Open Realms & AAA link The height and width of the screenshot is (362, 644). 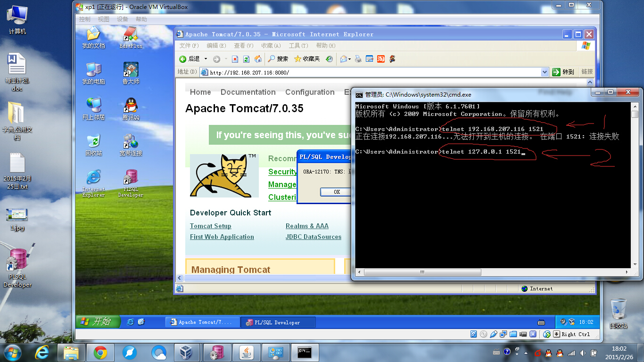point(307,226)
